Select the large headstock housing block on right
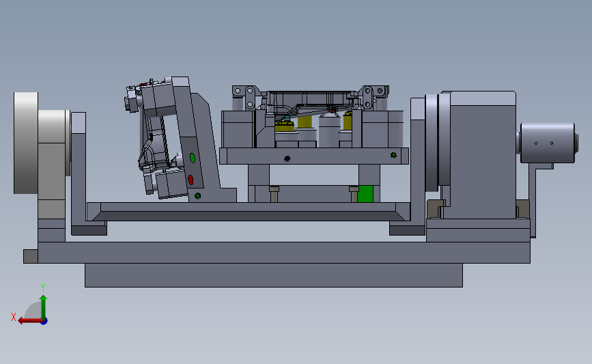 pos(483,155)
